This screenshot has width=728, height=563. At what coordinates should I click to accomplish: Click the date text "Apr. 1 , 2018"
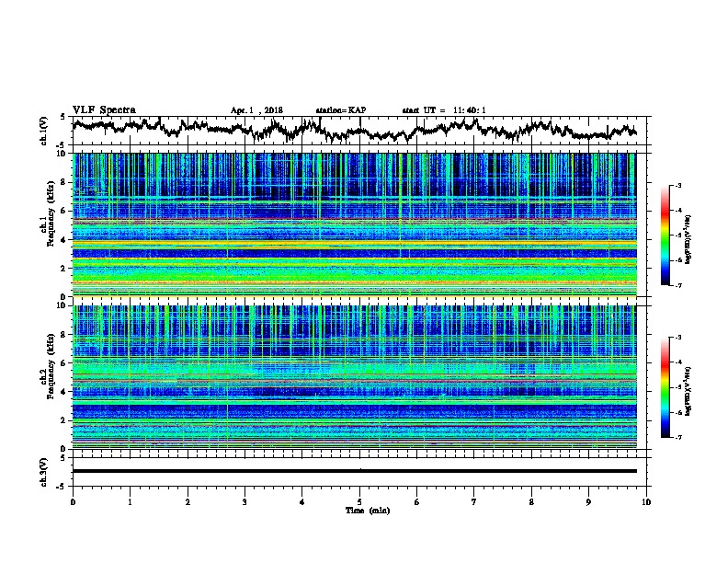pyautogui.click(x=256, y=110)
